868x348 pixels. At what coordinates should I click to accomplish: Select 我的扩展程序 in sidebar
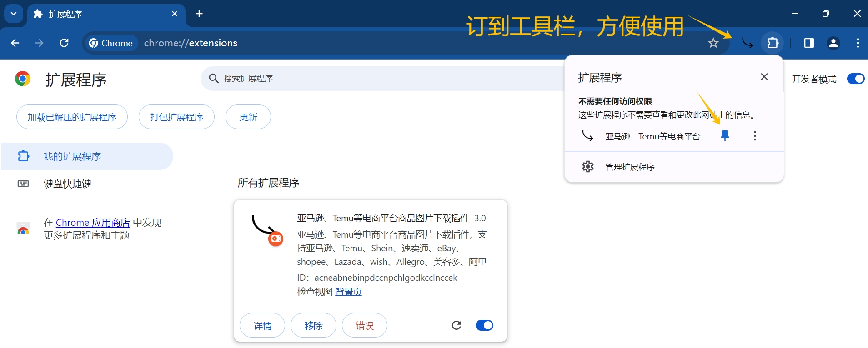click(86, 156)
